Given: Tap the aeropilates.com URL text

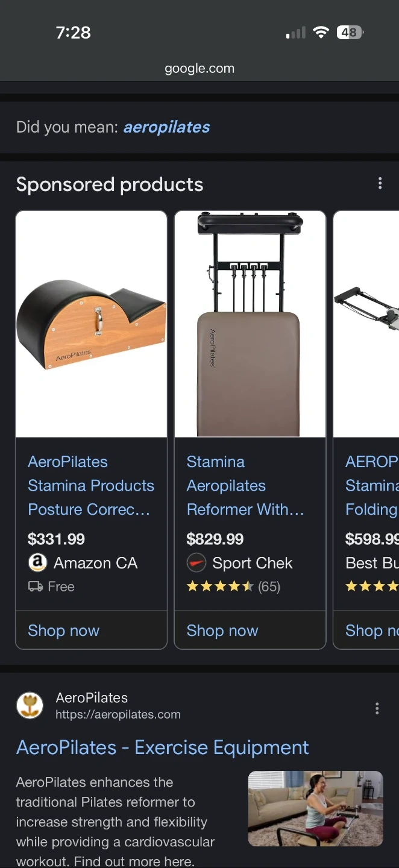Looking at the screenshot, I should point(118,714).
